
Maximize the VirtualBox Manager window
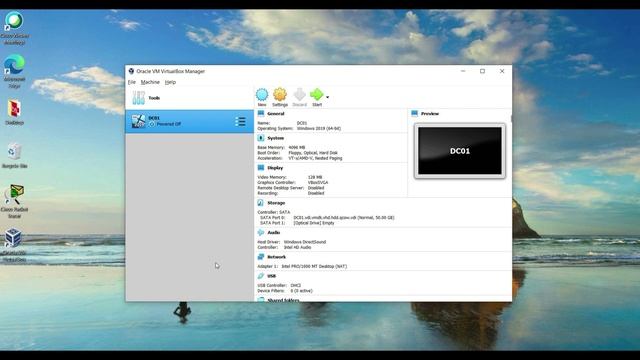[x=482, y=71]
